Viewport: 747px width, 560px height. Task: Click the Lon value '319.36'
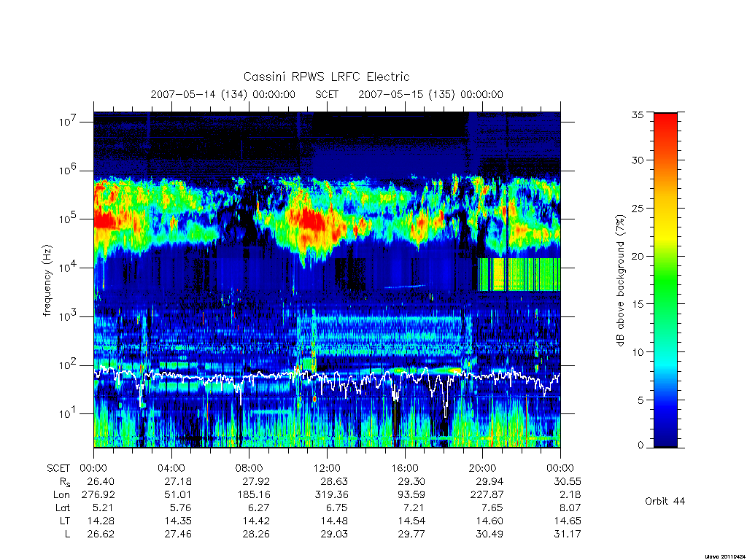point(331,495)
